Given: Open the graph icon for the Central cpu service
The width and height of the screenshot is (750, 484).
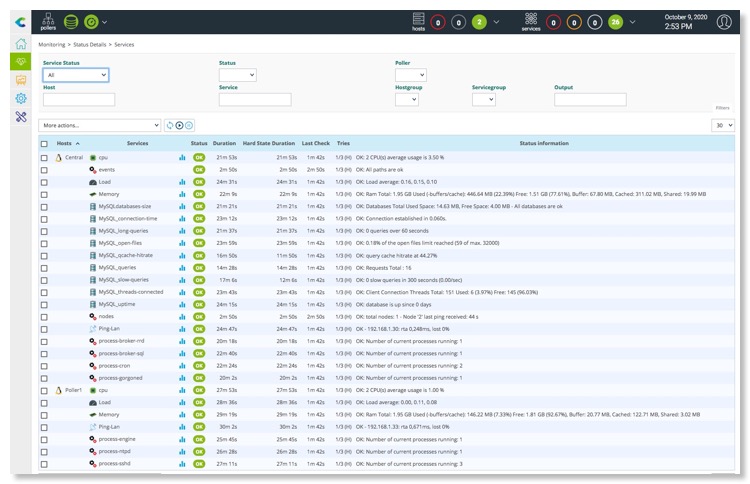Looking at the screenshot, I should 182,158.
